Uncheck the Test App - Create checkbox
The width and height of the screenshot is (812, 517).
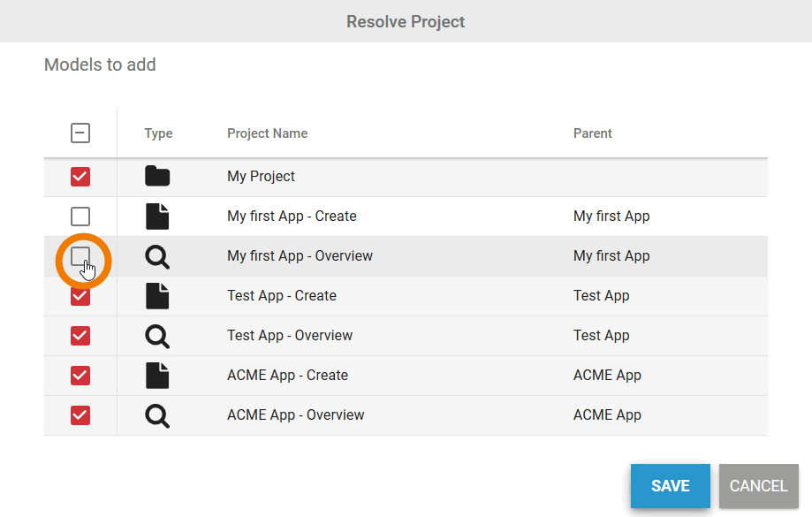pos(80,295)
